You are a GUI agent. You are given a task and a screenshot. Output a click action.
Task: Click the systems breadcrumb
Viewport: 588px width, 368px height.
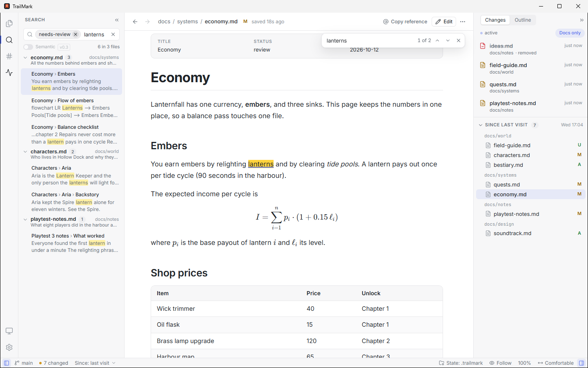click(187, 22)
